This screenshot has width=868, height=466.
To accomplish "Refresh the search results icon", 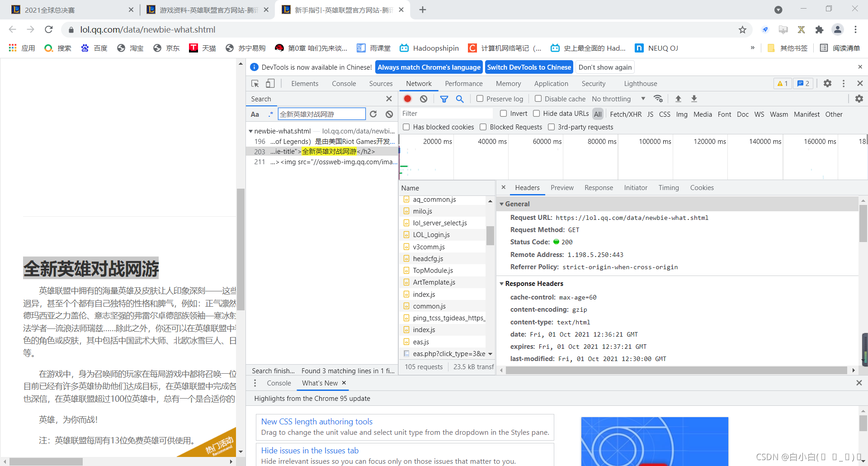I will (x=373, y=114).
